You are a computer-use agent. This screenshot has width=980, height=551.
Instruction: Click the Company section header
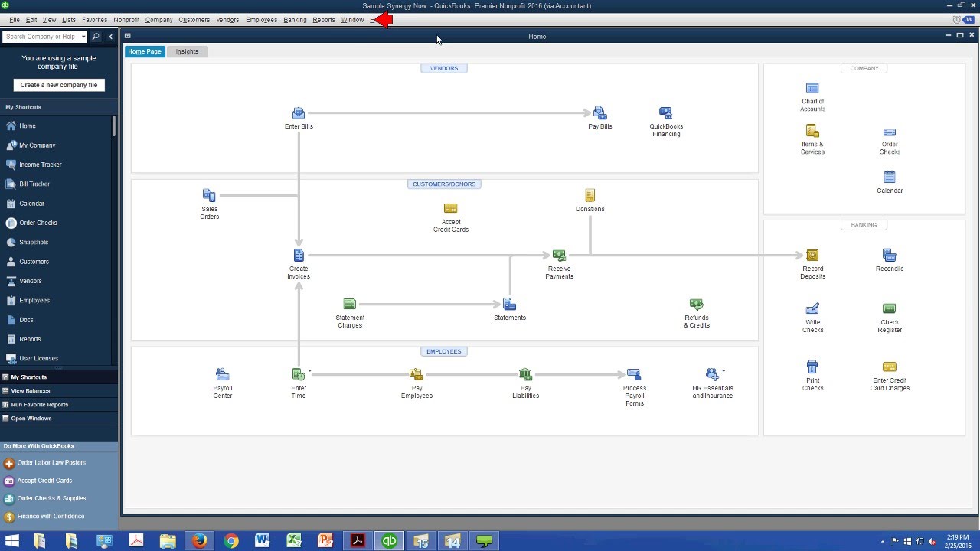[x=864, y=68]
